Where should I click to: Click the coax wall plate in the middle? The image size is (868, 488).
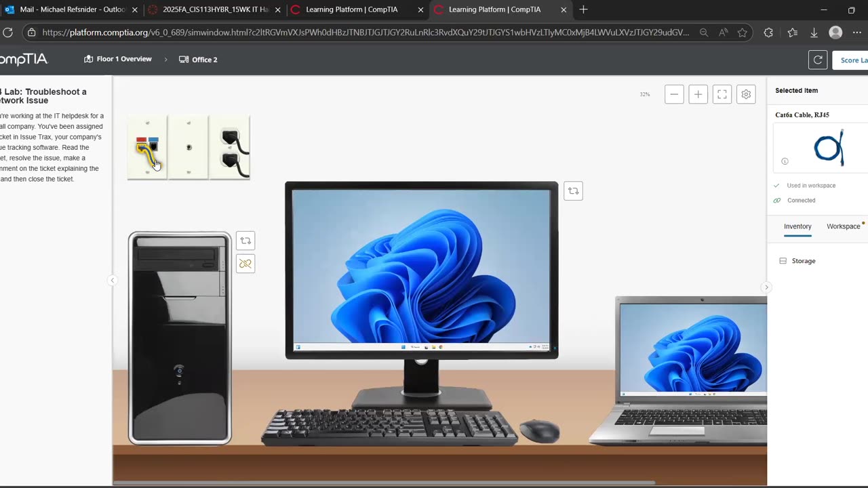[x=189, y=147]
